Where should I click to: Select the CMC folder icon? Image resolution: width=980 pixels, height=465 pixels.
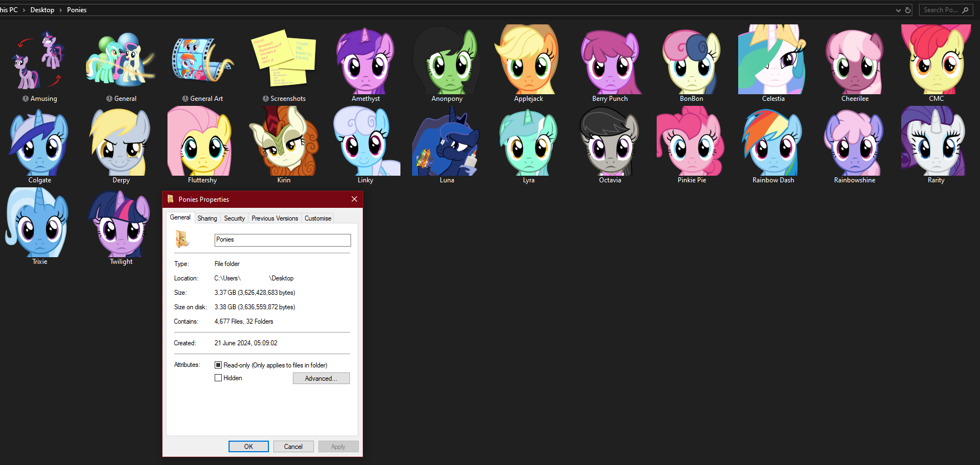pyautogui.click(x=936, y=59)
